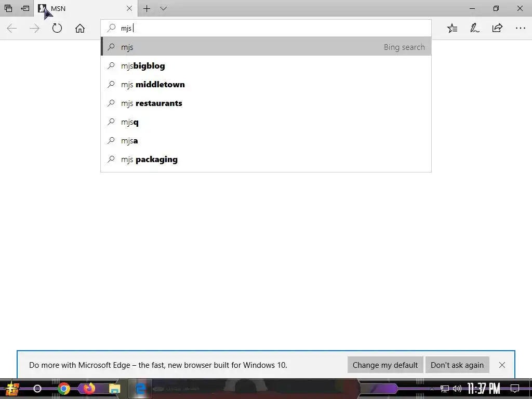Share this page icon
Viewport: 532px width, 399px height.
click(497, 28)
